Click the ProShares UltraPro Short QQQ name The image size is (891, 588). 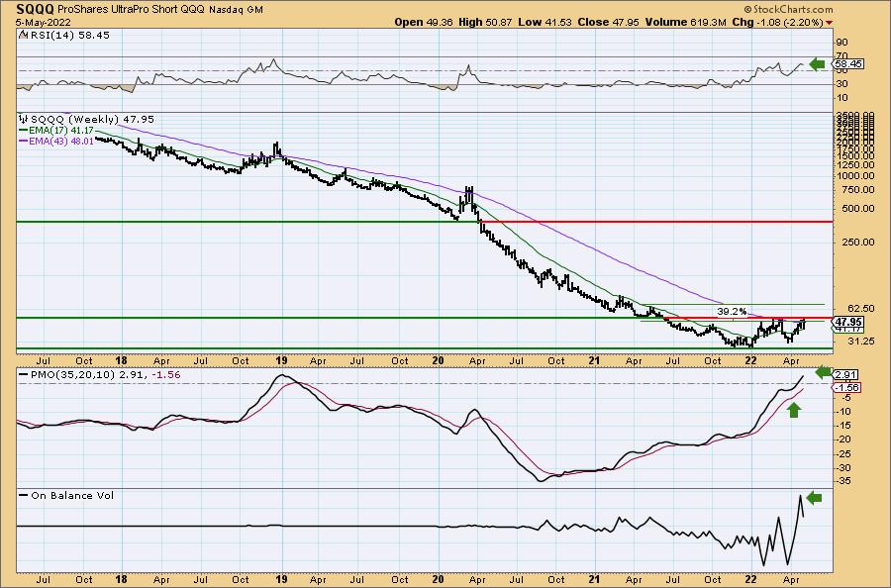[132, 10]
